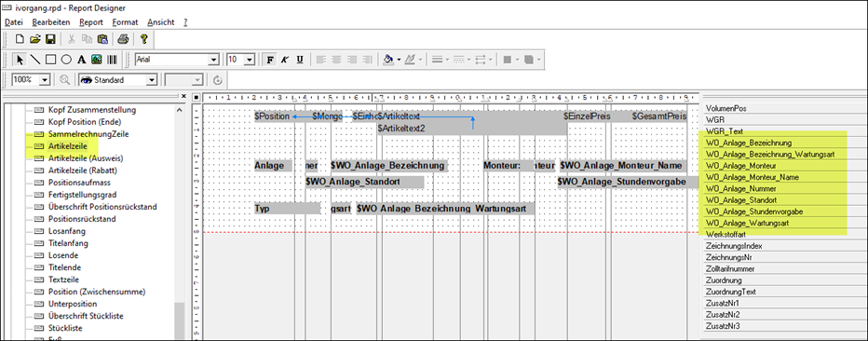
Task: Open help via question mark icon
Action: [143, 39]
